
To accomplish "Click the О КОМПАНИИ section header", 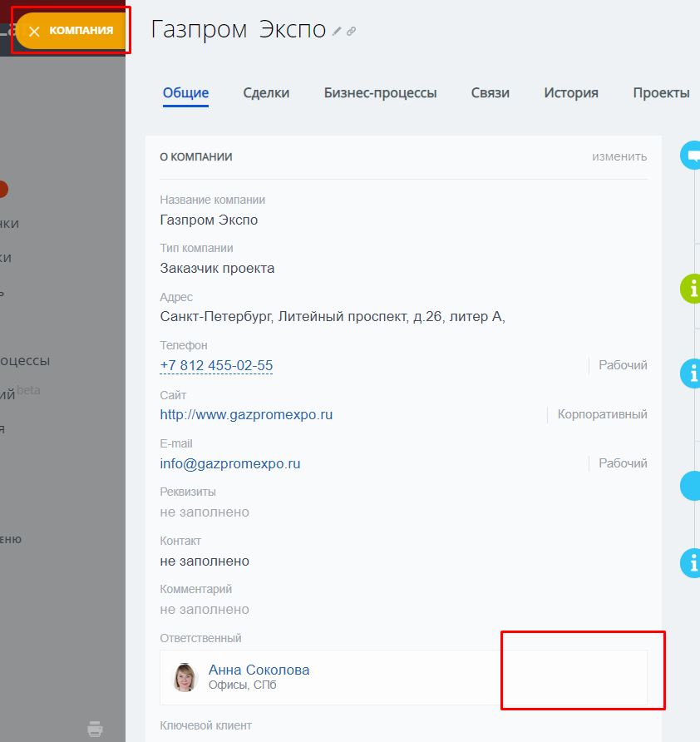I will pos(196,157).
